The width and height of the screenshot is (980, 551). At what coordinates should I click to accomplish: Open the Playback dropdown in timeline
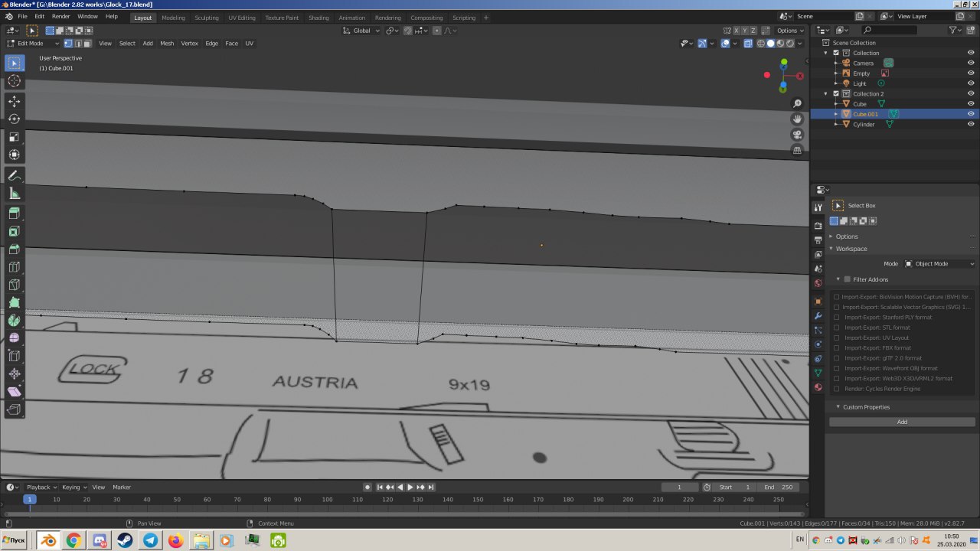click(41, 487)
